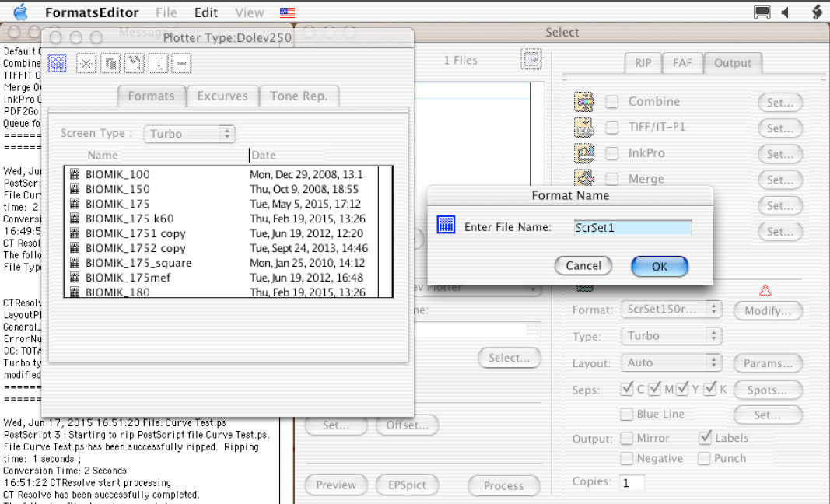Uncheck the C separation checkbox

tap(627, 389)
